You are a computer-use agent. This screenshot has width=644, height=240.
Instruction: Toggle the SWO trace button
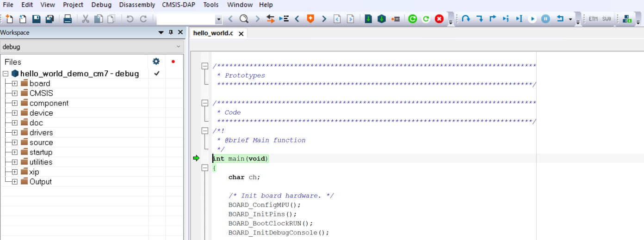[x=607, y=19]
